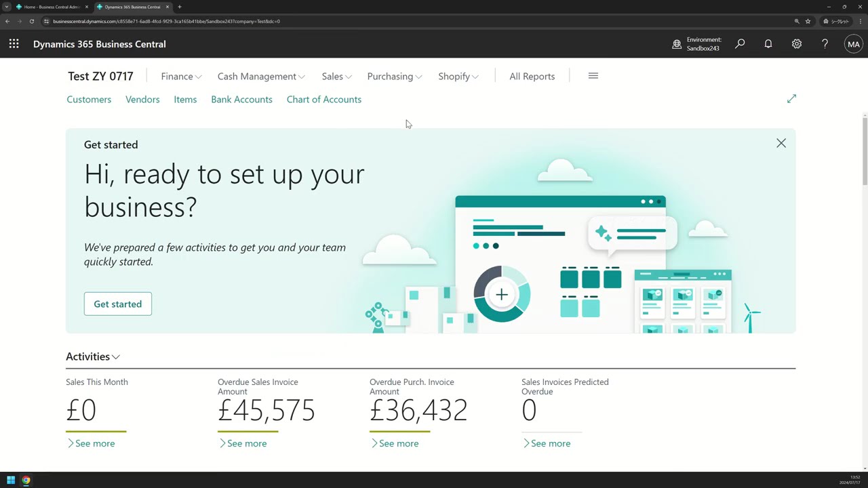
Task: Switch to Dynamics 365 Business Central tab
Action: click(132, 7)
